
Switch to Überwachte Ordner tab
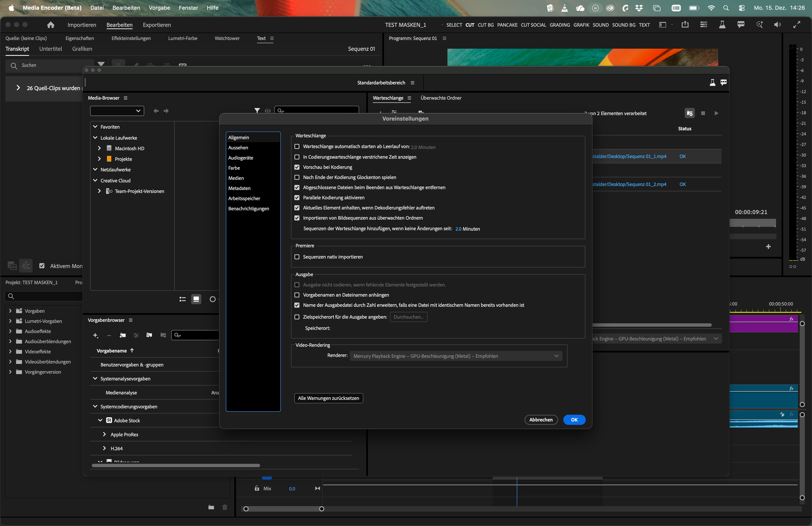click(x=441, y=98)
